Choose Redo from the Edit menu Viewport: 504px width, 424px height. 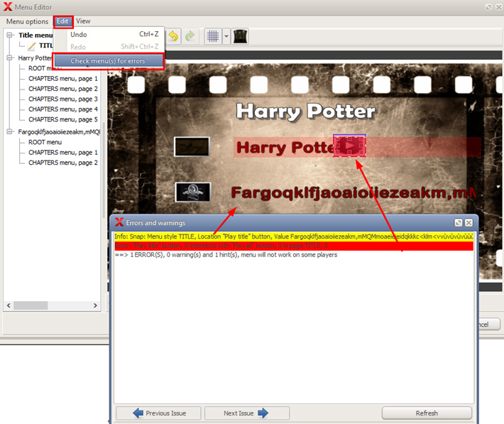[109, 47]
